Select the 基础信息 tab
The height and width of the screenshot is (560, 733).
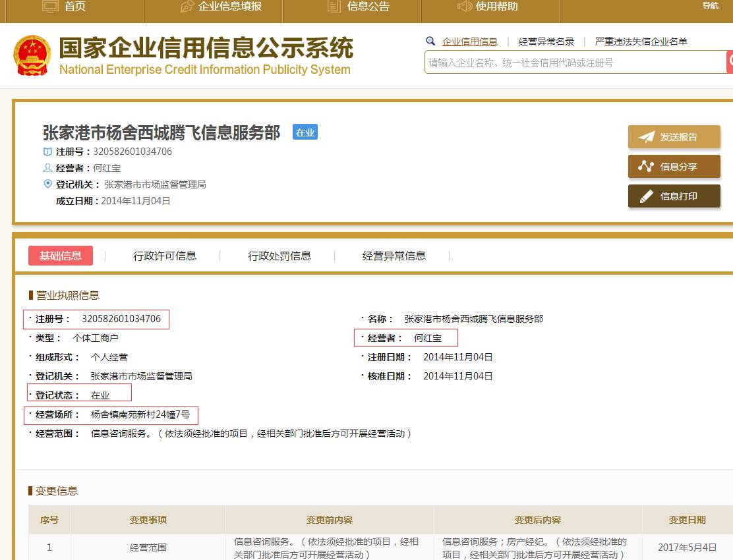[x=61, y=256]
